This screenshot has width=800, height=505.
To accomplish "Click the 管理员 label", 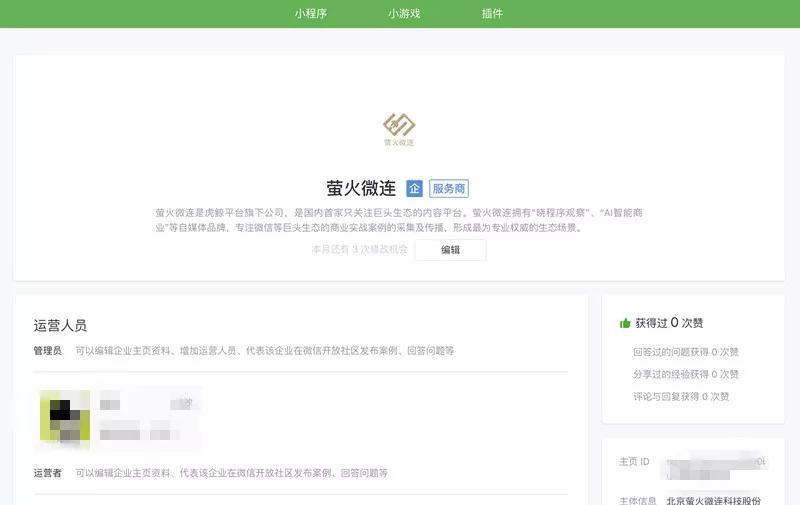I will [x=47, y=351].
